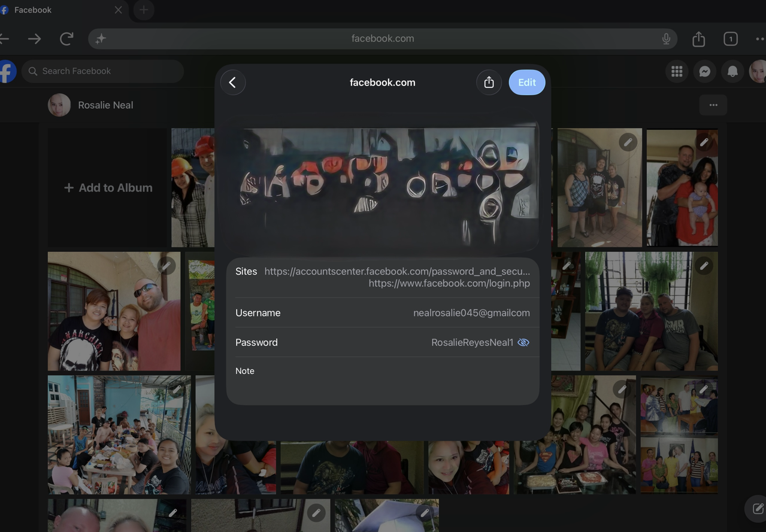766x532 pixels.
Task: Click into the Search Facebook field
Action: [x=103, y=71]
